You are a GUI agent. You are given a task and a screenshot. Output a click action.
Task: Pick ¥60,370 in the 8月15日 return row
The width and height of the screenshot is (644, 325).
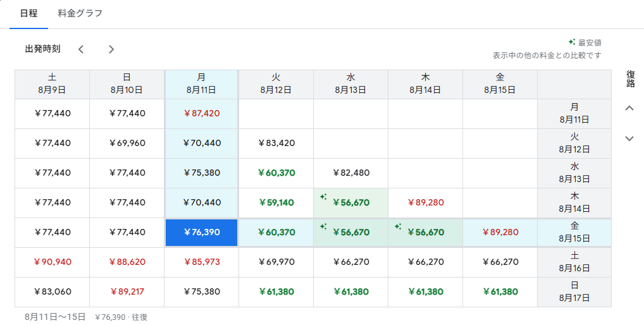(x=276, y=232)
